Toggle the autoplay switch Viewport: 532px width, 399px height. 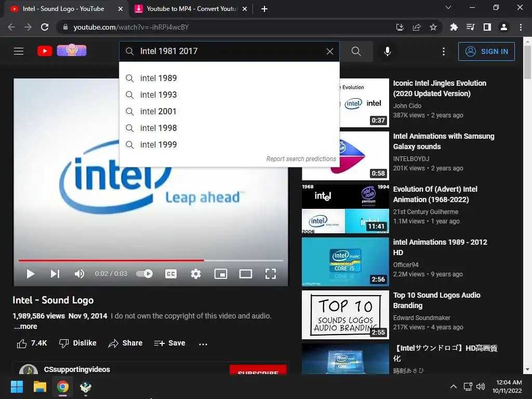point(144,273)
